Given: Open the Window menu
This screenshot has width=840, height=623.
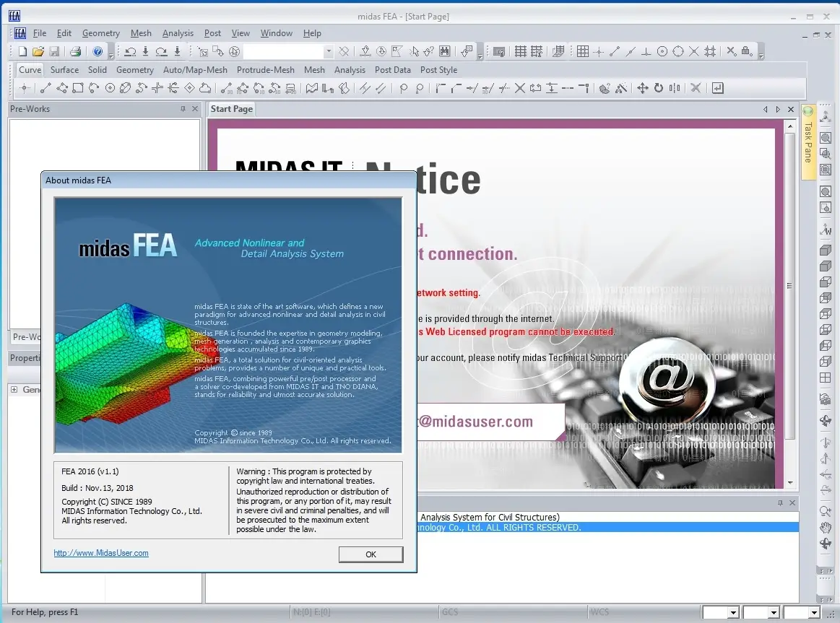Looking at the screenshot, I should click(x=277, y=33).
